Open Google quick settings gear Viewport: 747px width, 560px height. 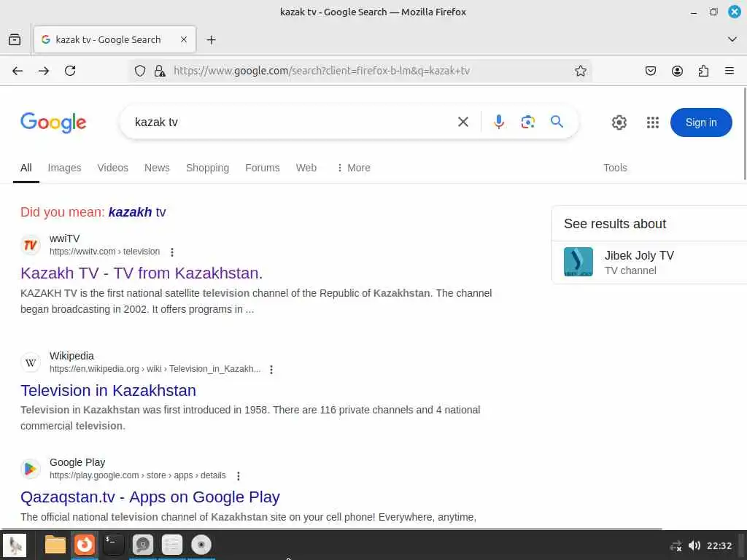(x=619, y=122)
